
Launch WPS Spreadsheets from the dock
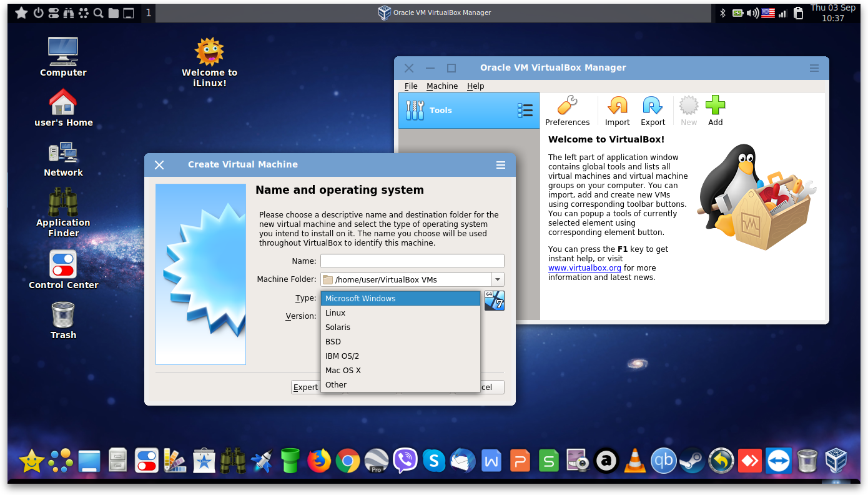click(549, 461)
